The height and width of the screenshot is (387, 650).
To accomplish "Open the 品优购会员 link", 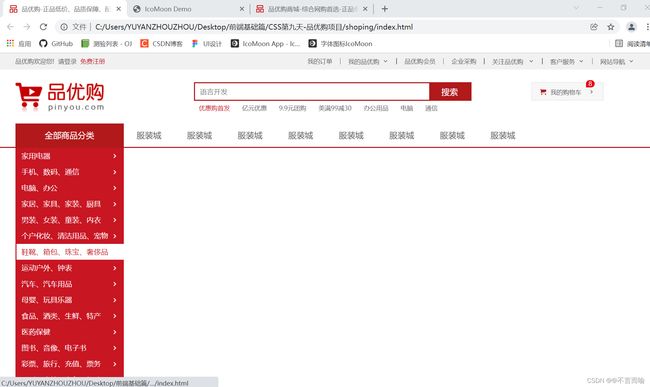I will click(420, 61).
